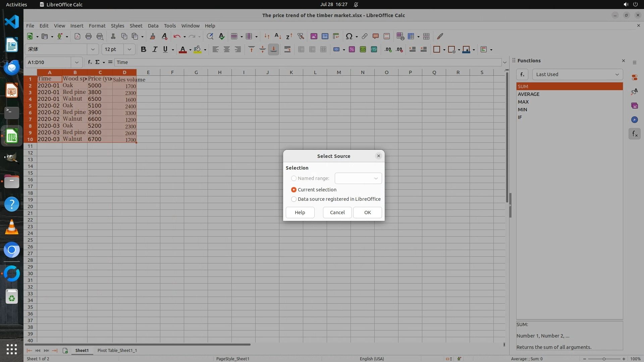Select the Current selection radio button
644x362 pixels.
pyautogui.click(x=294, y=190)
